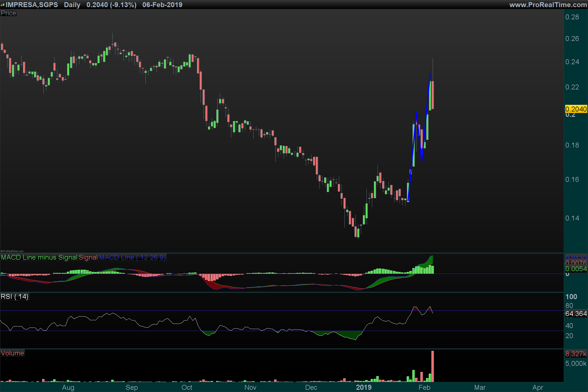Click the 64.364 RSI value box
This screenshot has width=588, height=392.
[576, 314]
